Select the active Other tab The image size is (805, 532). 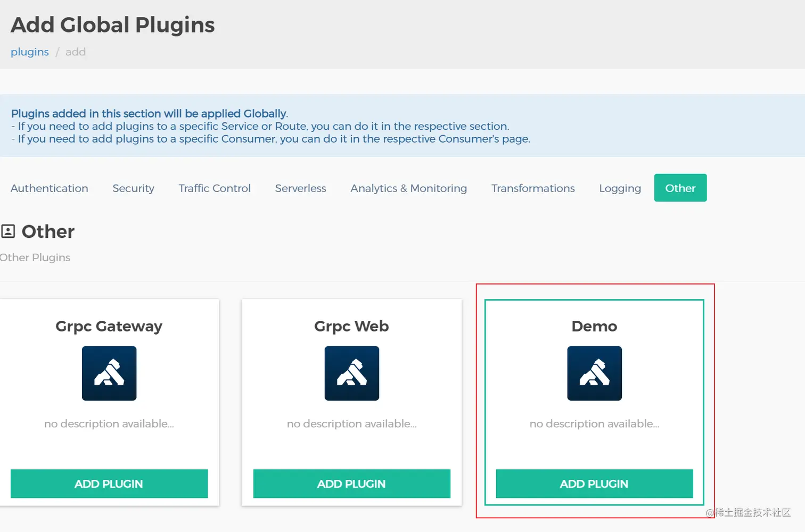[680, 188]
